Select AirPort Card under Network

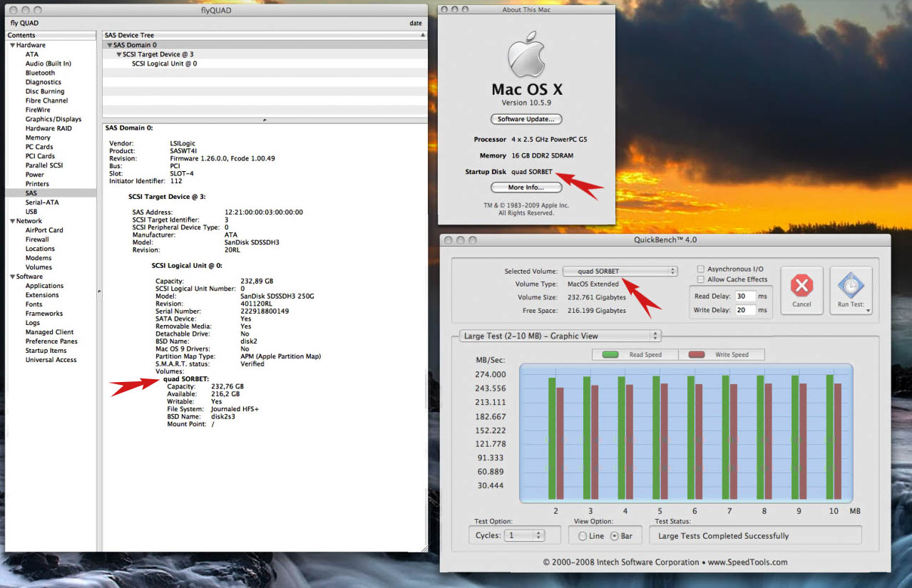coord(44,230)
